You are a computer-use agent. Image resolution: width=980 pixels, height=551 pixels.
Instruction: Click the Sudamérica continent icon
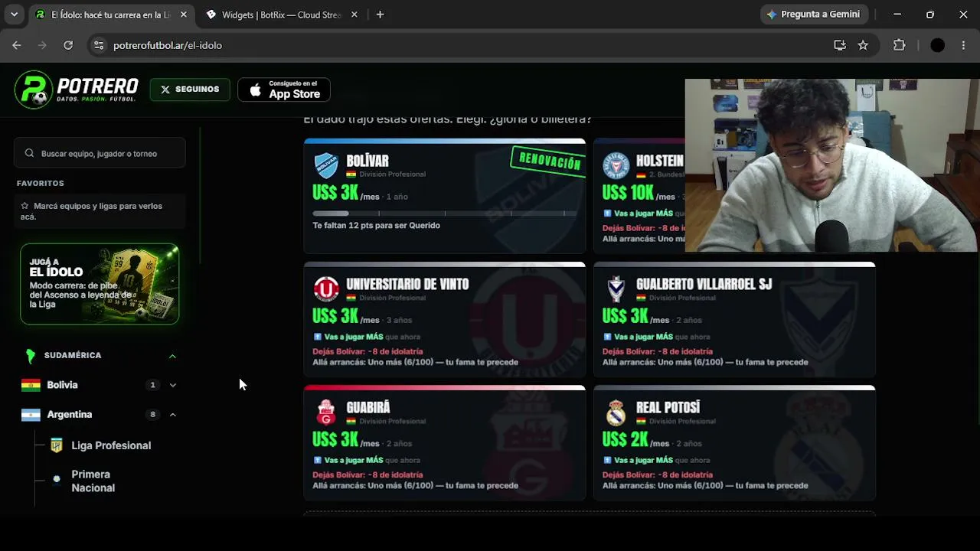click(31, 355)
